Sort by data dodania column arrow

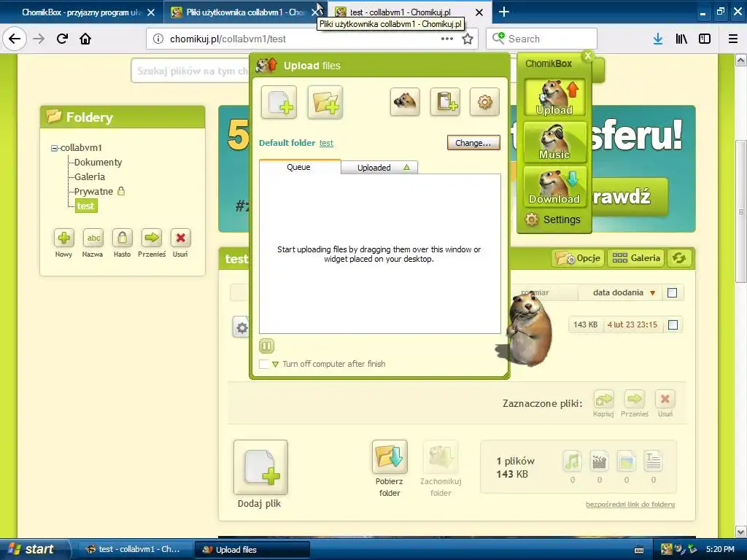(653, 293)
